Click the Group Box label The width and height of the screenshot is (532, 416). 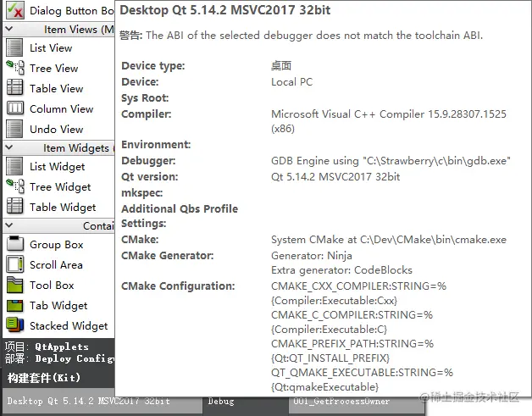point(56,244)
